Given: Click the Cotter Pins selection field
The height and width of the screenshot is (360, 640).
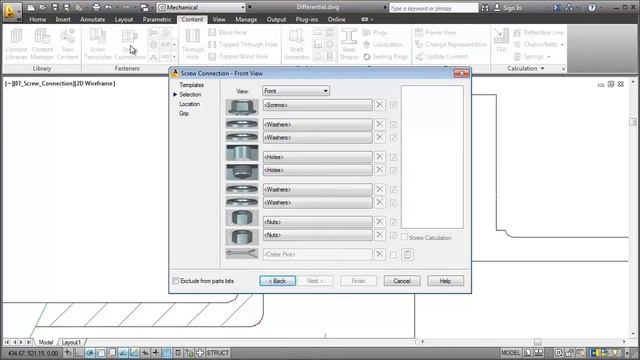Looking at the screenshot, I should (x=317, y=254).
